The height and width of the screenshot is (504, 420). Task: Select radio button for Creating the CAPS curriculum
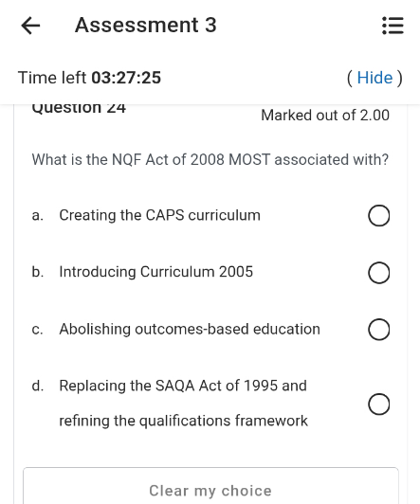tap(379, 216)
